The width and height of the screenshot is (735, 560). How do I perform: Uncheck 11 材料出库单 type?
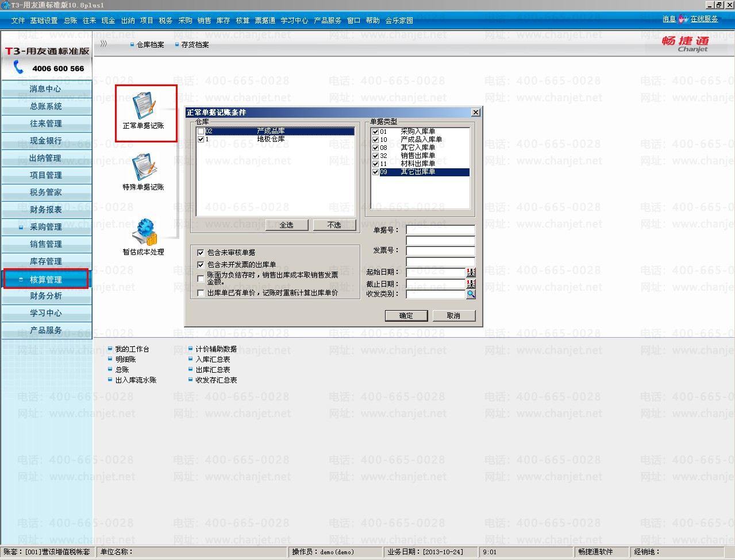coord(375,164)
